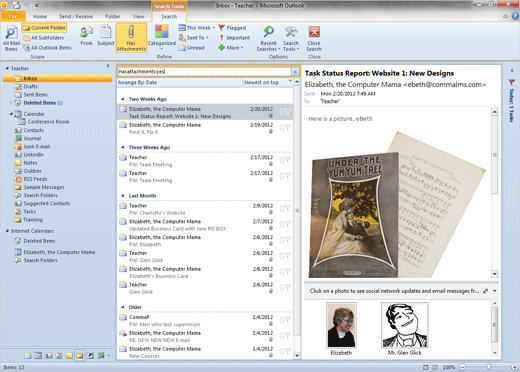Click the zoom in plus button
520x372 pixels.
515,367
